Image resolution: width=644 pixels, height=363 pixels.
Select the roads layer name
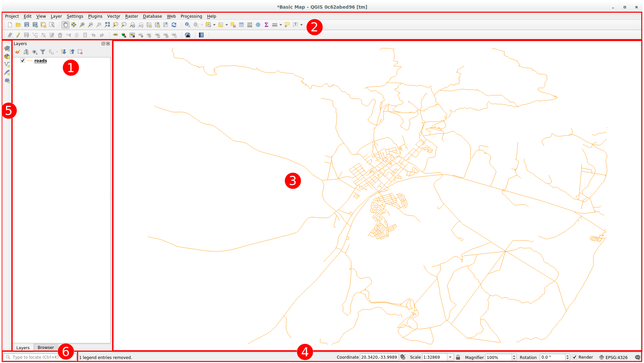coord(40,60)
